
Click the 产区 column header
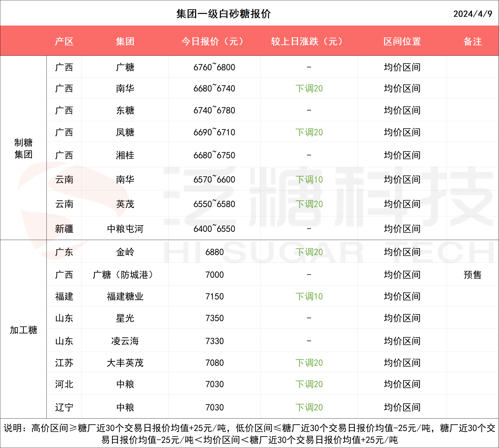(64, 41)
